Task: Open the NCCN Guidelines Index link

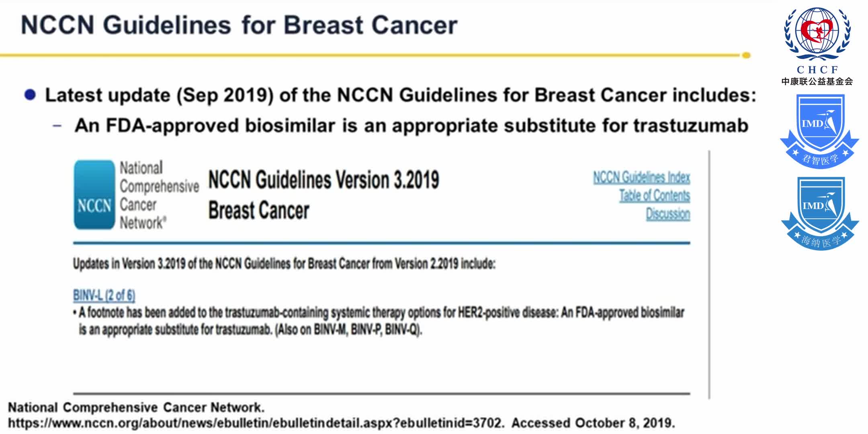Action: point(641,177)
